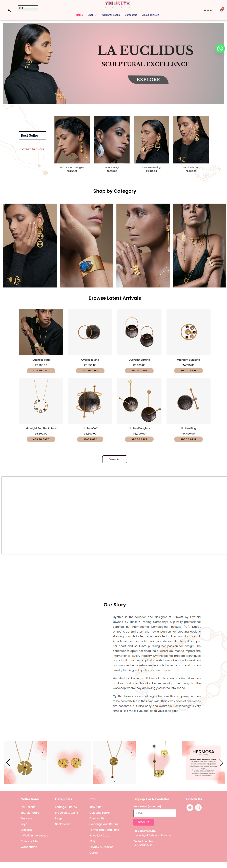Open the WhatsApp chat bubble
Image resolution: width=227 pixels, height=868 pixels.
click(220, 49)
